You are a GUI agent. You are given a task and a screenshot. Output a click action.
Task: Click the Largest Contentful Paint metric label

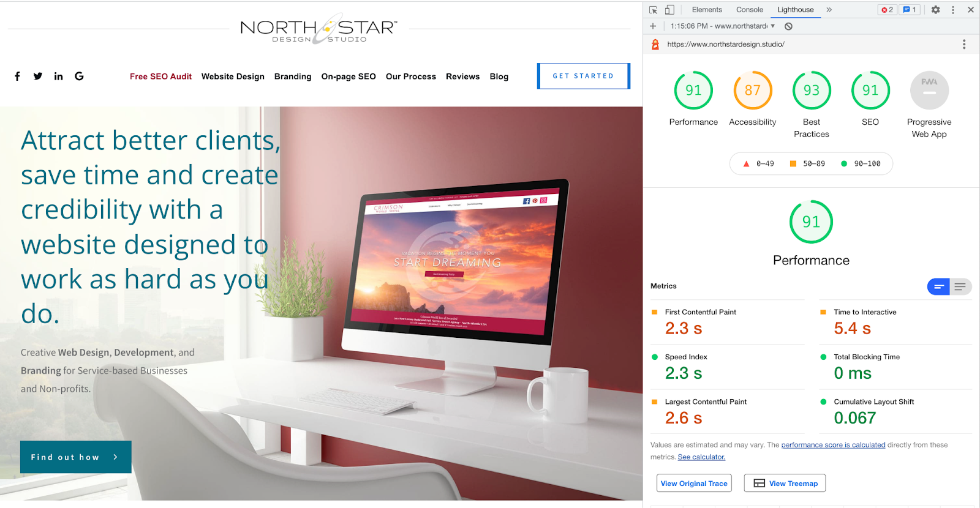point(706,402)
